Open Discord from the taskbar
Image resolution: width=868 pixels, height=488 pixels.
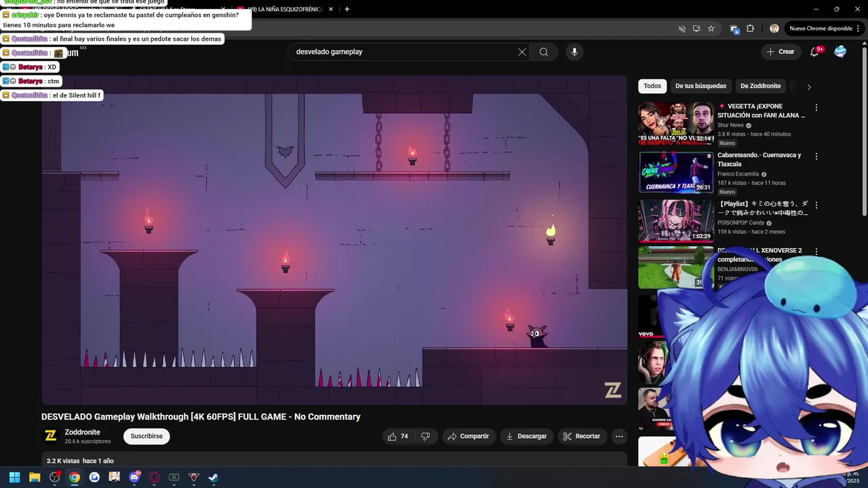tap(134, 477)
